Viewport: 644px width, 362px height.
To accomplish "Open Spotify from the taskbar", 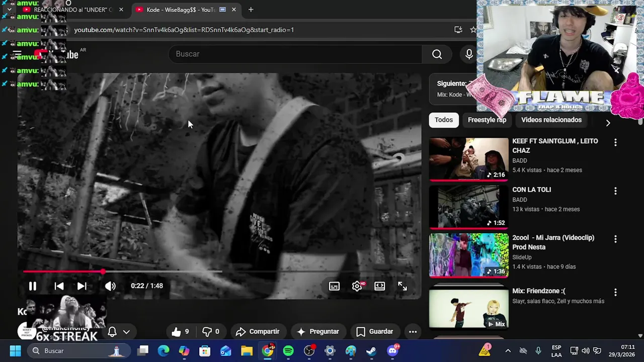I will pyautogui.click(x=288, y=351).
